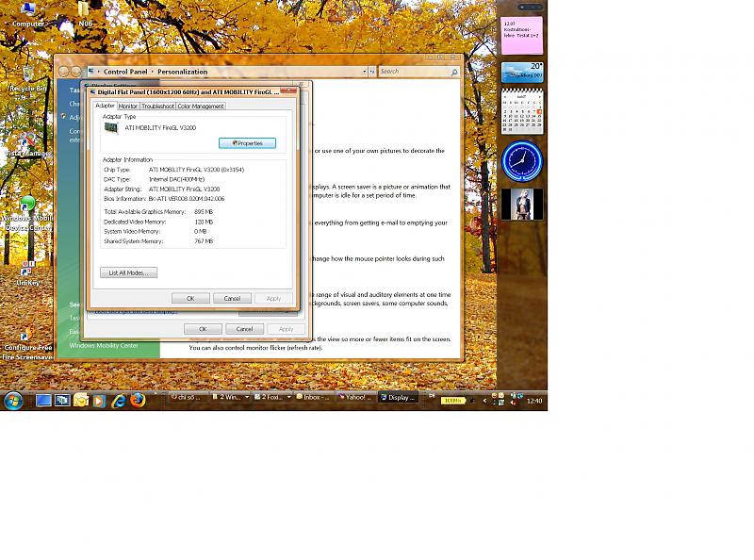Click the analog clock sidebar gadget
Viewport: 754px width, 560px height.
[x=521, y=161]
